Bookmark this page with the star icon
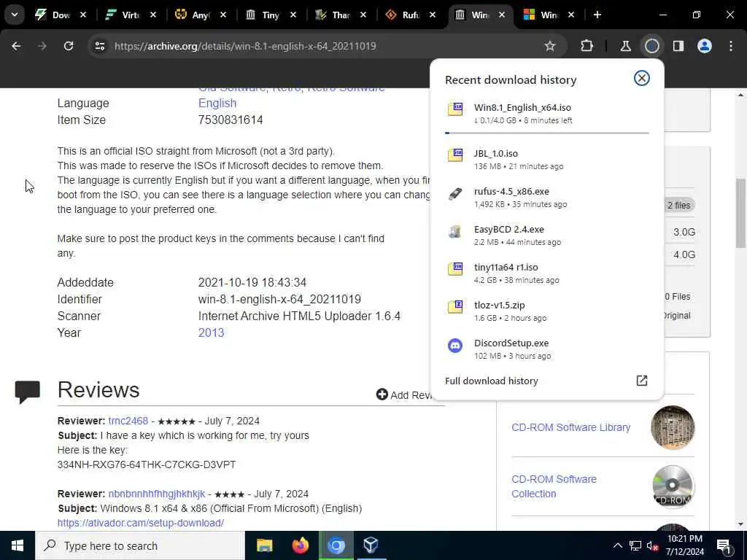The width and height of the screenshot is (747, 560). [x=550, y=46]
